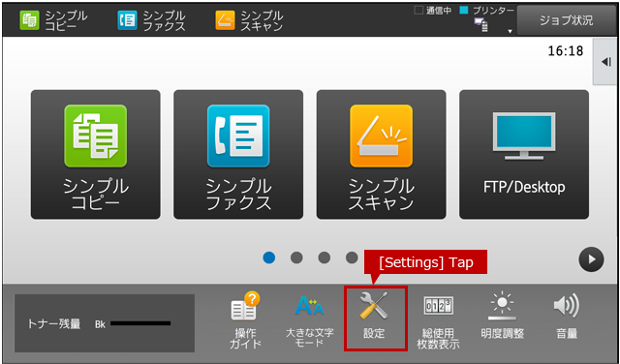Enable Large Text Mode (大きな文字モード)
Viewport: 620px width, 364px height.
pyautogui.click(x=310, y=320)
